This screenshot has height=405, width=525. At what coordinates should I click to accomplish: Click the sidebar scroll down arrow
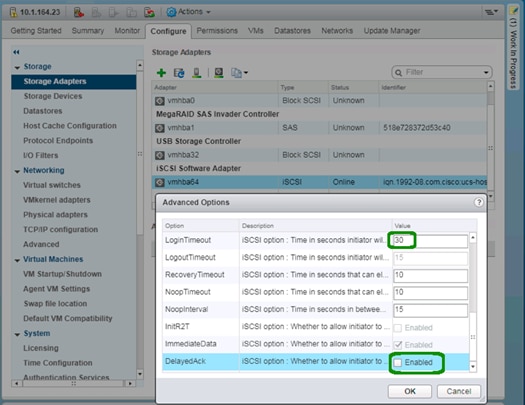[140, 374]
